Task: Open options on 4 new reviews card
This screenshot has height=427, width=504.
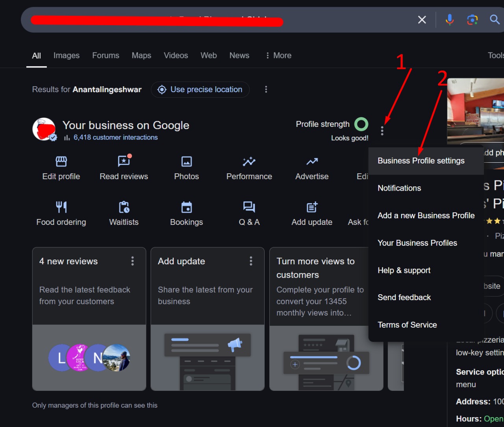Action: coord(133,261)
